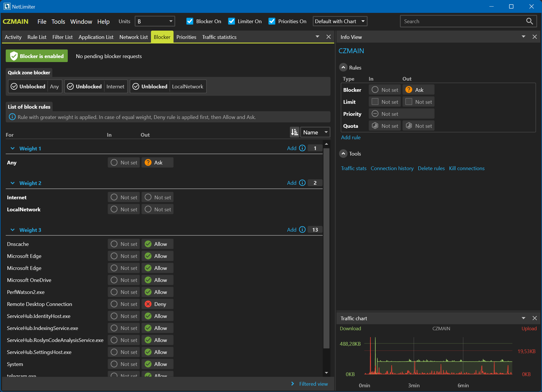
Task: Click the Kill connections link
Action: coord(467,168)
